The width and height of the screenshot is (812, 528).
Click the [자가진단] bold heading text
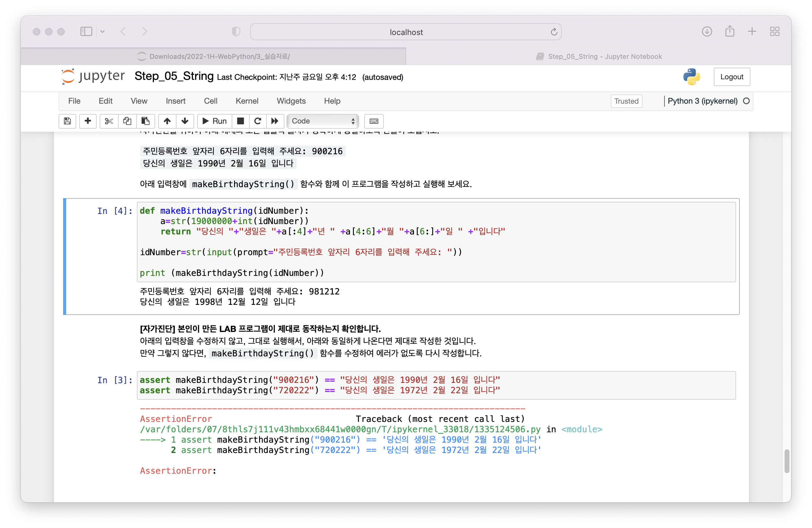260,329
